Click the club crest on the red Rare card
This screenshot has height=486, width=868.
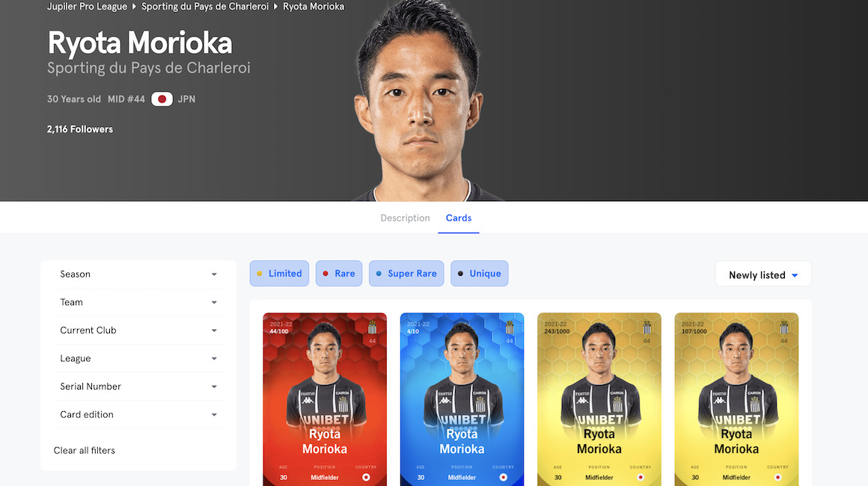(372, 327)
